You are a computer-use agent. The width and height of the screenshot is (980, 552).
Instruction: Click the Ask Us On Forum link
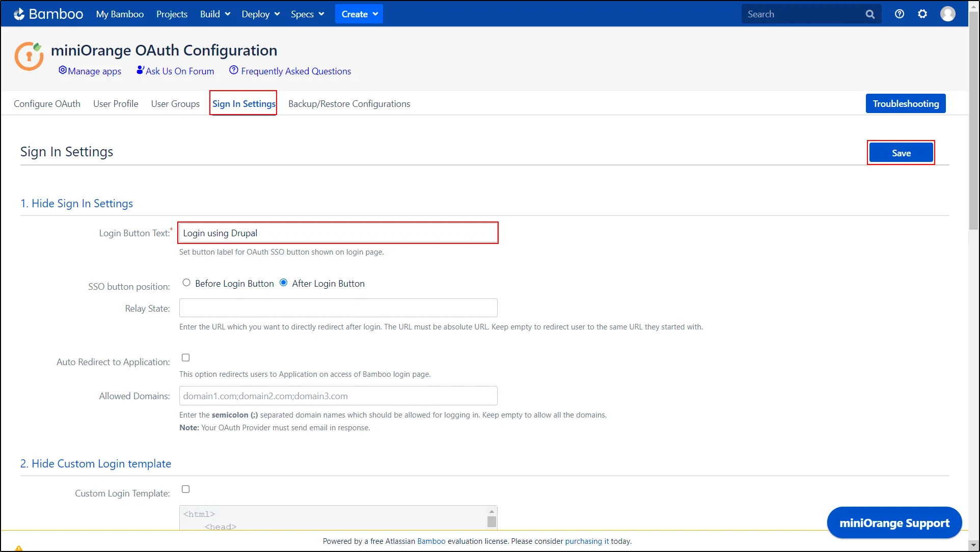click(x=175, y=71)
